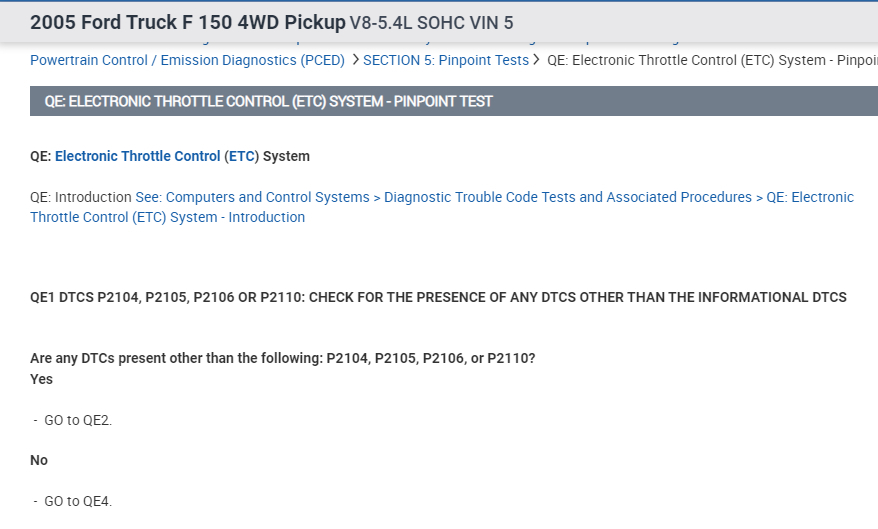This screenshot has width=878, height=529.
Task: Click the QE: Introduction label
Action: (81, 197)
